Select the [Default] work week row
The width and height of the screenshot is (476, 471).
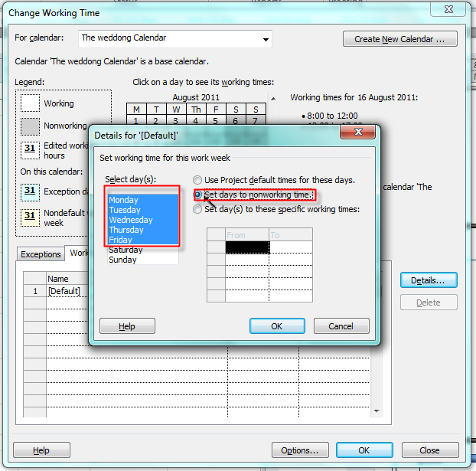[63, 291]
